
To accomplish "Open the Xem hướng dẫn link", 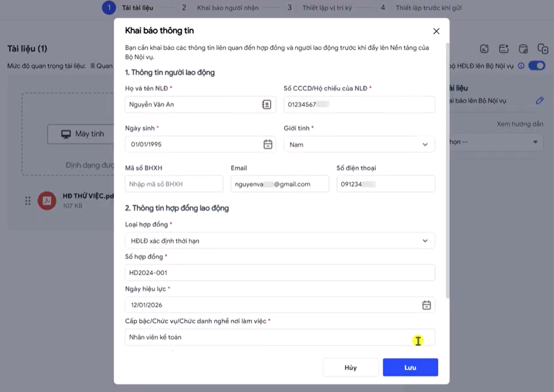I will 520,124.
